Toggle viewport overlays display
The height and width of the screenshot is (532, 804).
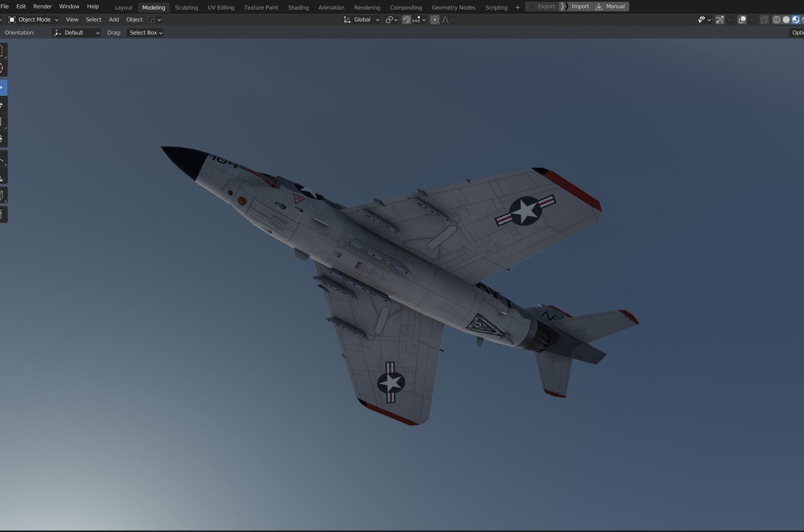coord(742,19)
